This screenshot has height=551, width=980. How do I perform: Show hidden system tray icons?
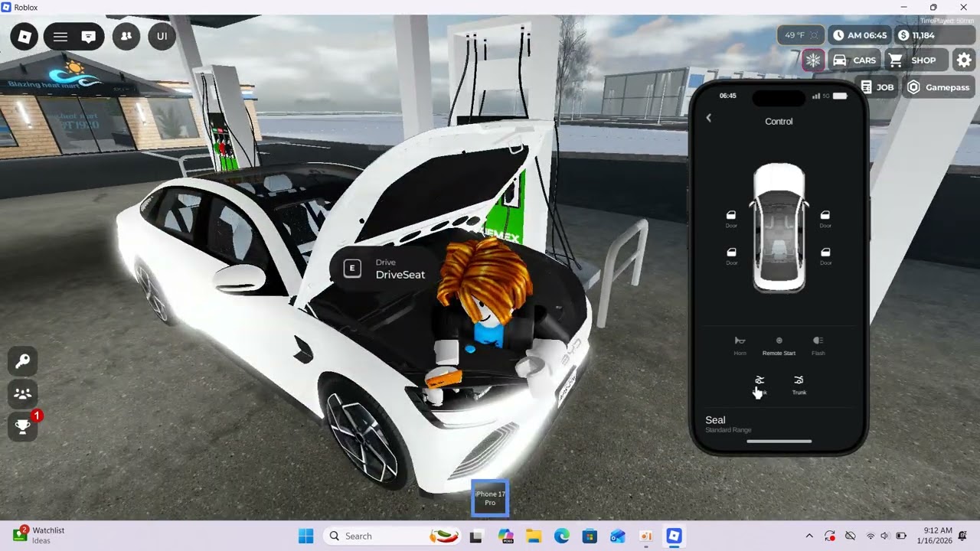(x=809, y=536)
